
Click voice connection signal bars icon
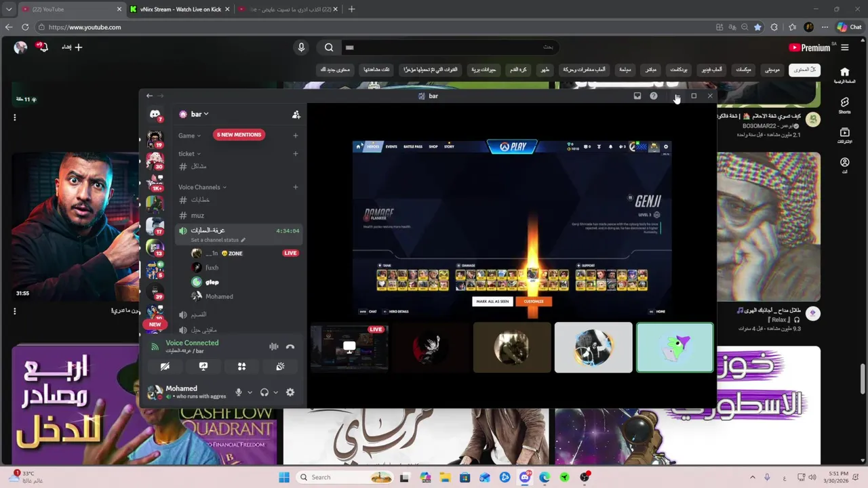(155, 346)
